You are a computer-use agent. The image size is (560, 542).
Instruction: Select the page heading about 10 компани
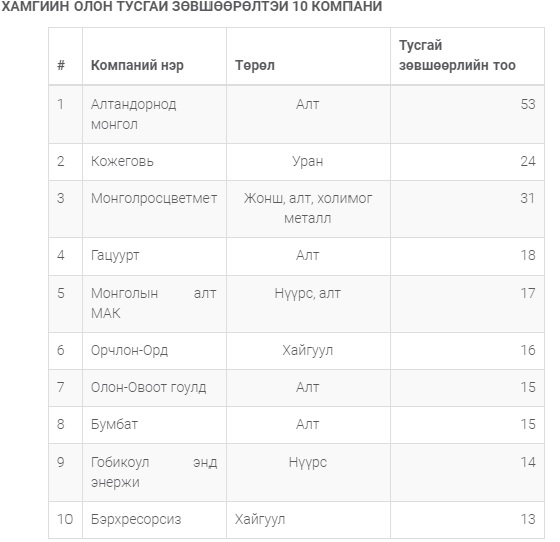[x=192, y=6]
